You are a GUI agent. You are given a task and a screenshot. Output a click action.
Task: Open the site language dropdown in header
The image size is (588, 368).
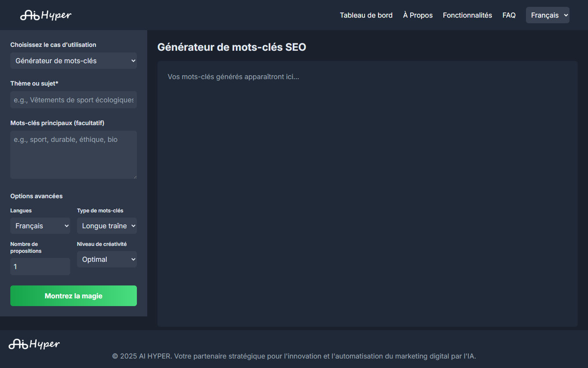coord(548,15)
